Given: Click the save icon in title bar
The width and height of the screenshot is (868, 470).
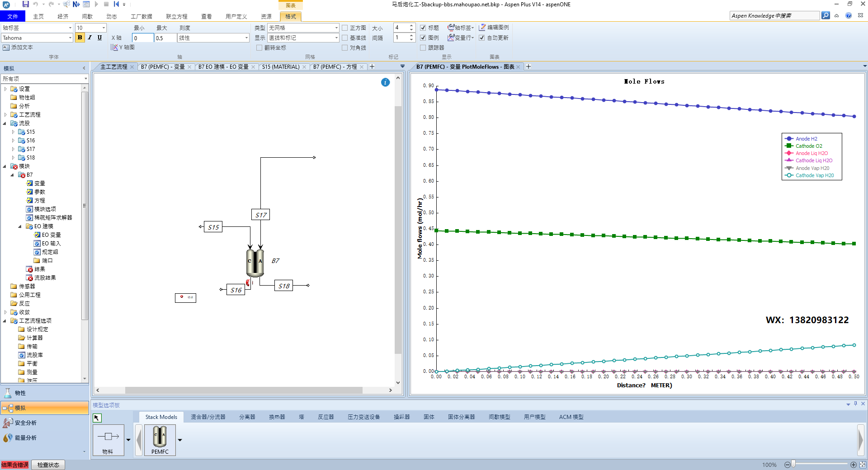Looking at the screenshot, I should pos(26,4).
